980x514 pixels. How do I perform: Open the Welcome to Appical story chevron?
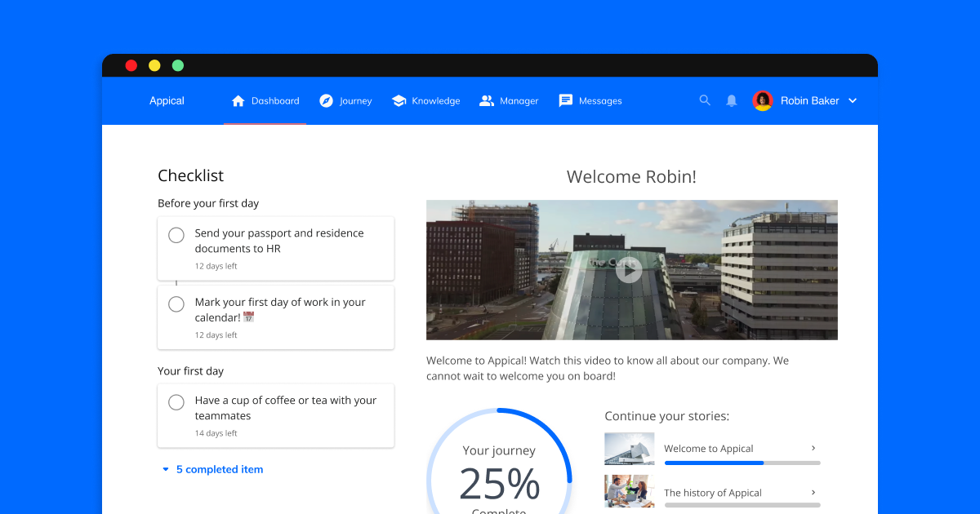pyautogui.click(x=813, y=448)
